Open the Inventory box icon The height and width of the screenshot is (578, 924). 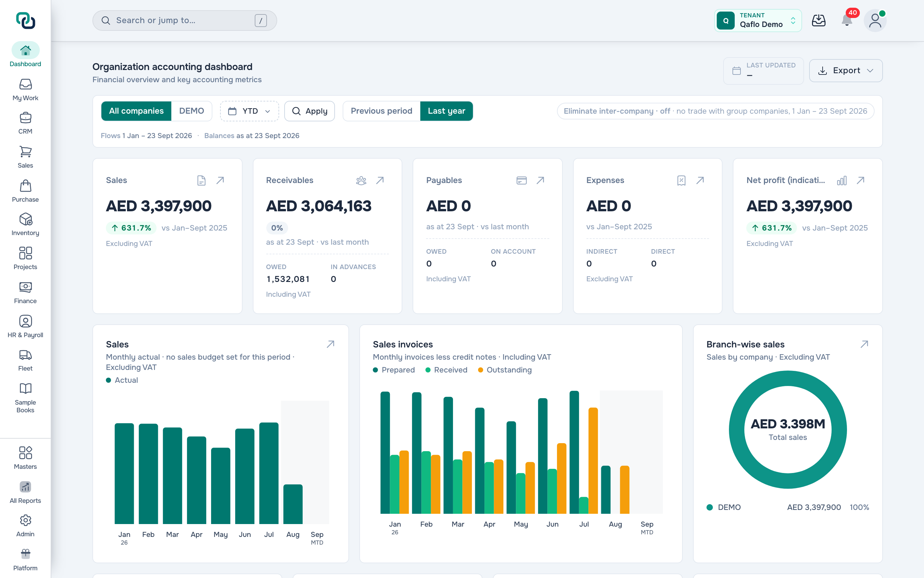point(25,219)
